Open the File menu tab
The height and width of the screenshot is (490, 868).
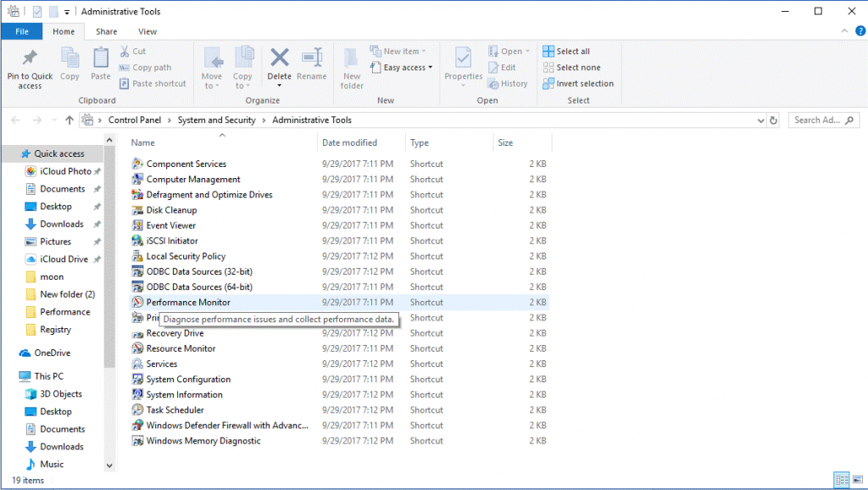pyautogui.click(x=22, y=31)
